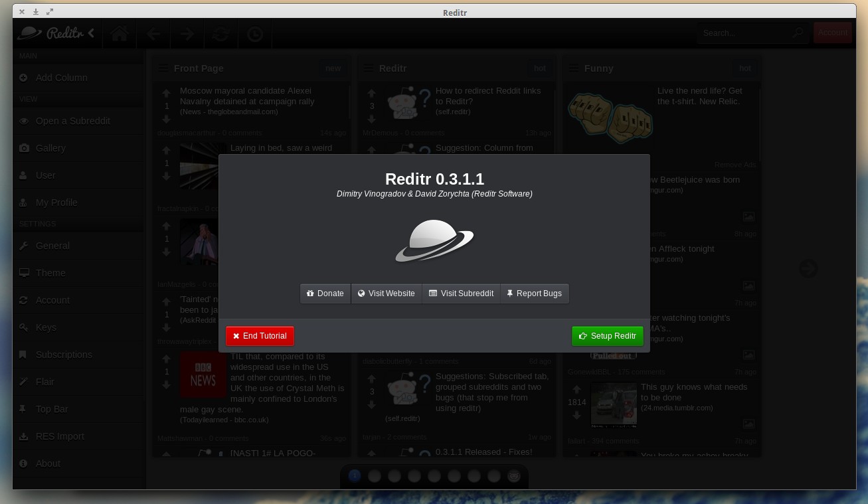Downvote the 'How to redirect Reddit links' post
The image size is (868, 504).
372,120
